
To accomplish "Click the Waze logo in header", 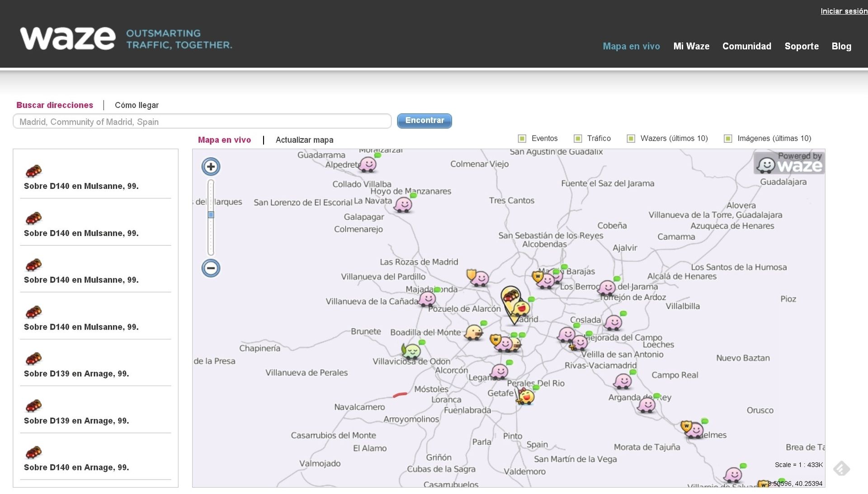I will [x=68, y=38].
